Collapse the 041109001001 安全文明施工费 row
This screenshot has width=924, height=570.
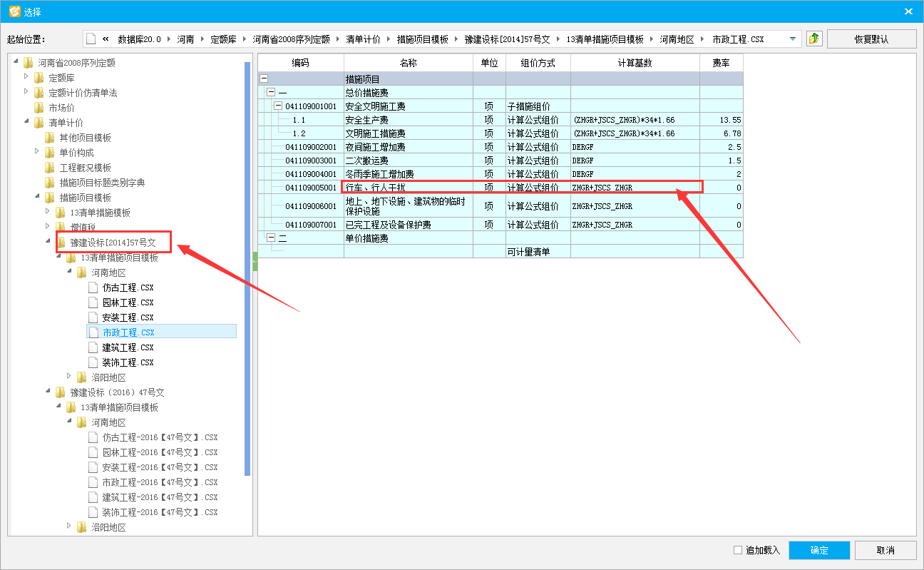click(x=278, y=106)
